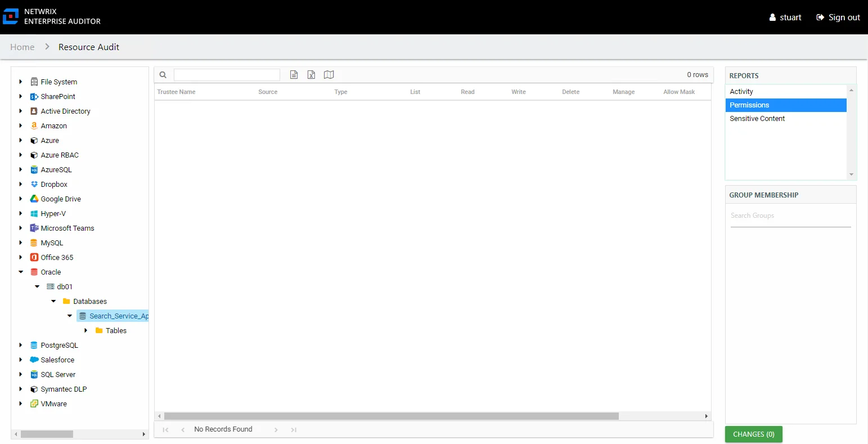Sort by Allow Mask column header
This screenshot has height=444, width=868.
tap(679, 92)
